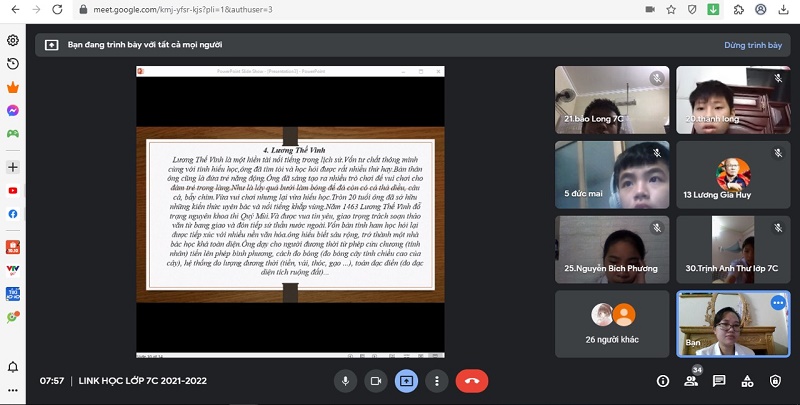Click the meet.google.com address bar
This screenshot has width=800, height=405.
pos(300,9)
